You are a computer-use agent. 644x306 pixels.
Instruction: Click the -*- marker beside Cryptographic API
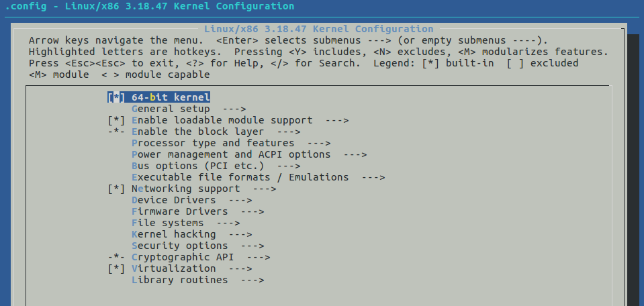coord(116,257)
